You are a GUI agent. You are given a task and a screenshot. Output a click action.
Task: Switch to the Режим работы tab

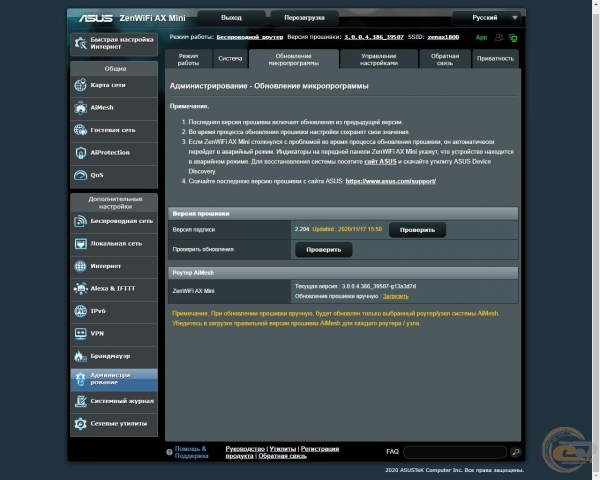click(x=188, y=59)
